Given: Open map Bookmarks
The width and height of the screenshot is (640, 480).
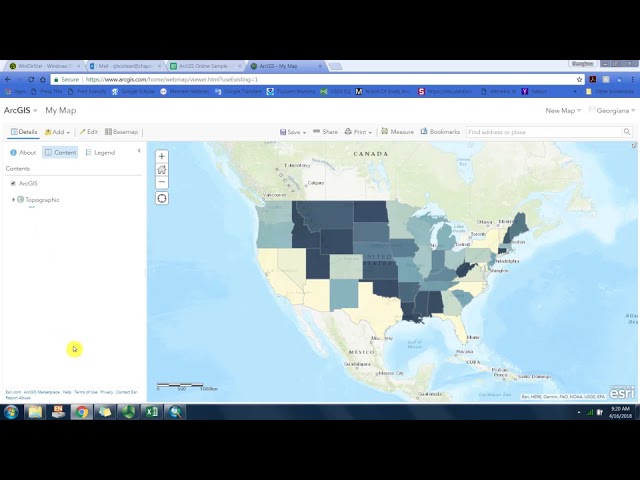Looking at the screenshot, I should (440, 132).
